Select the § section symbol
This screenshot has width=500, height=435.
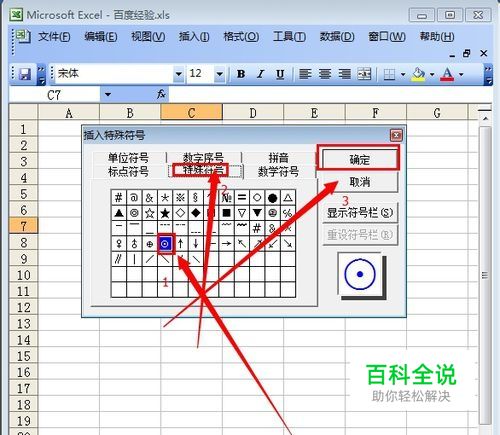[x=196, y=197]
